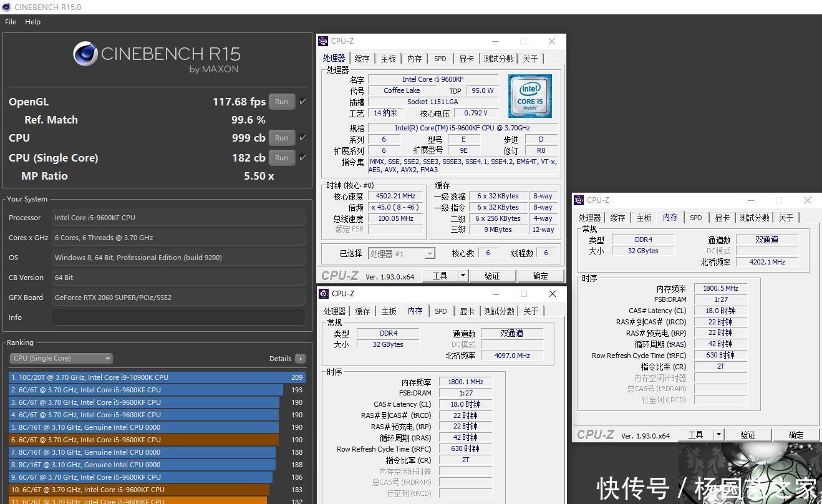
Task: Click the Cinebench R15 logo sphere
Action: [85, 54]
